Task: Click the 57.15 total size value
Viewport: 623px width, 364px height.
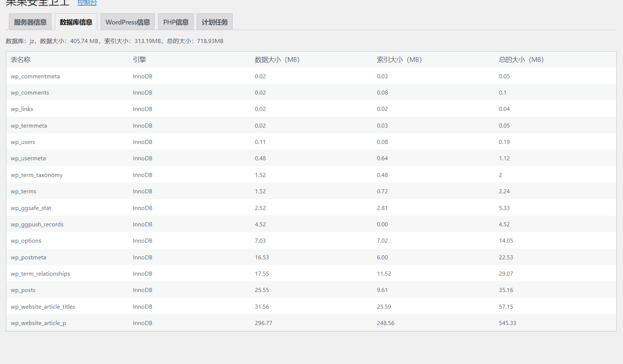Action: point(506,307)
